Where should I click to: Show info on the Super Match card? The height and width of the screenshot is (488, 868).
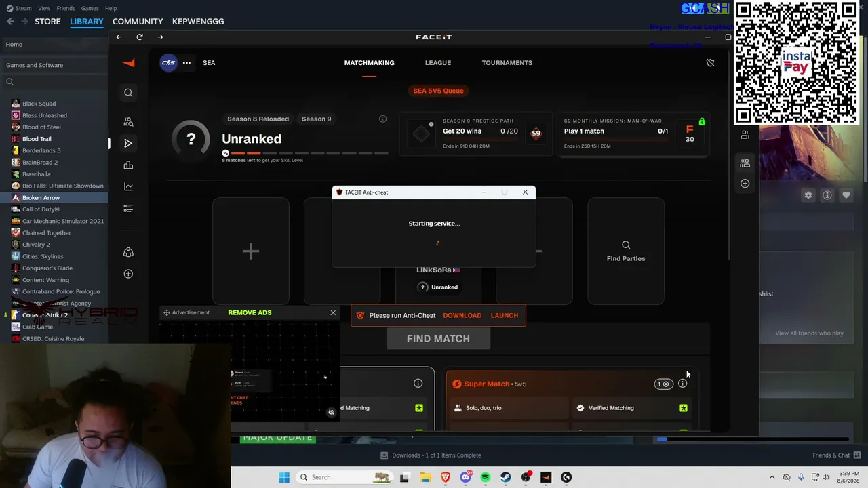click(682, 384)
